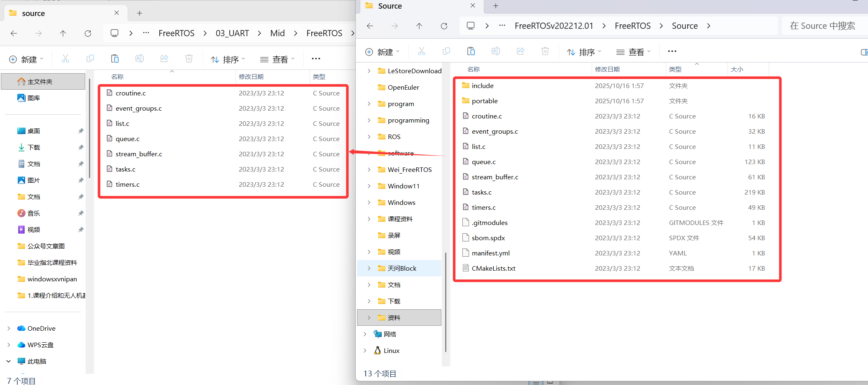The height and width of the screenshot is (385, 868).
Task: Open 排序 sort dropdown in right window
Action: pyautogui.click(x=584, y=52)
